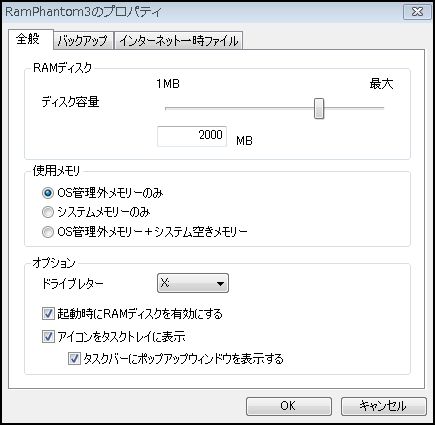Select the システムメモリーのみ radio button
The width and height of the screenshot is (435, 425).
(x=48, y=212)
